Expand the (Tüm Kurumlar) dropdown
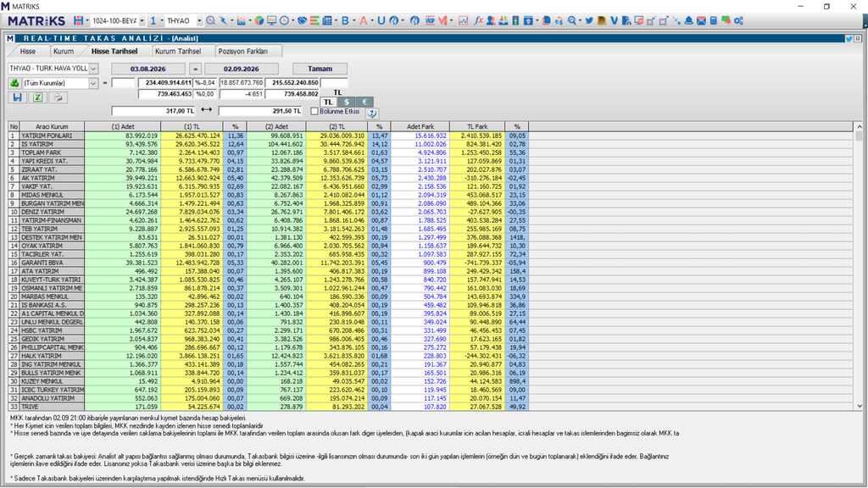 point(93,83)
